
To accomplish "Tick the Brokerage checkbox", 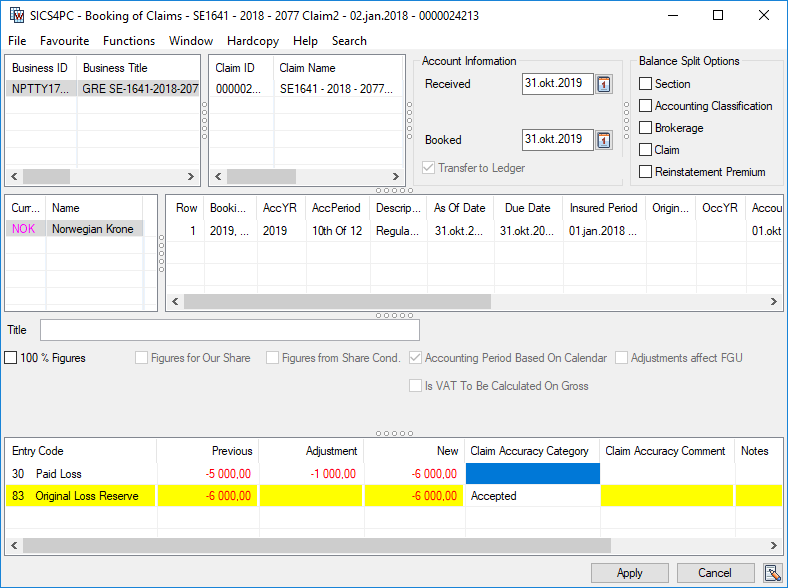I will [646, 128].
